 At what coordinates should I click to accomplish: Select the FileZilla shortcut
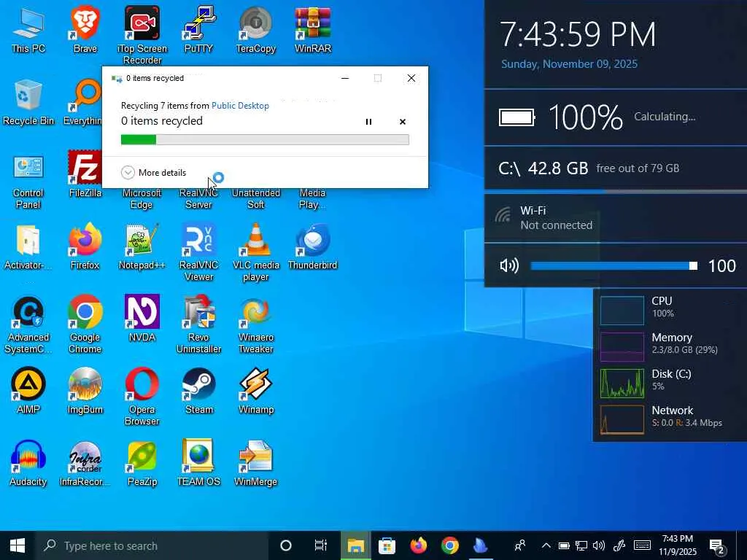(85, 174)
